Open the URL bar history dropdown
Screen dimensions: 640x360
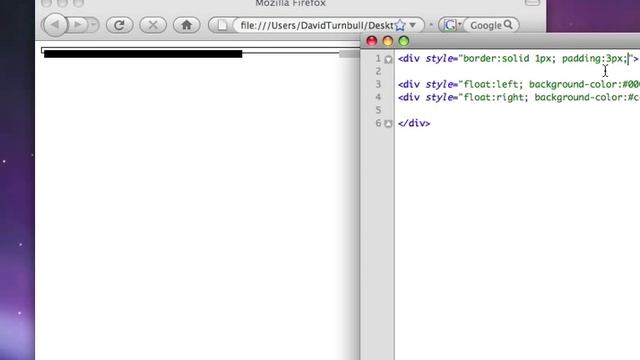click(x=413, y=25)
